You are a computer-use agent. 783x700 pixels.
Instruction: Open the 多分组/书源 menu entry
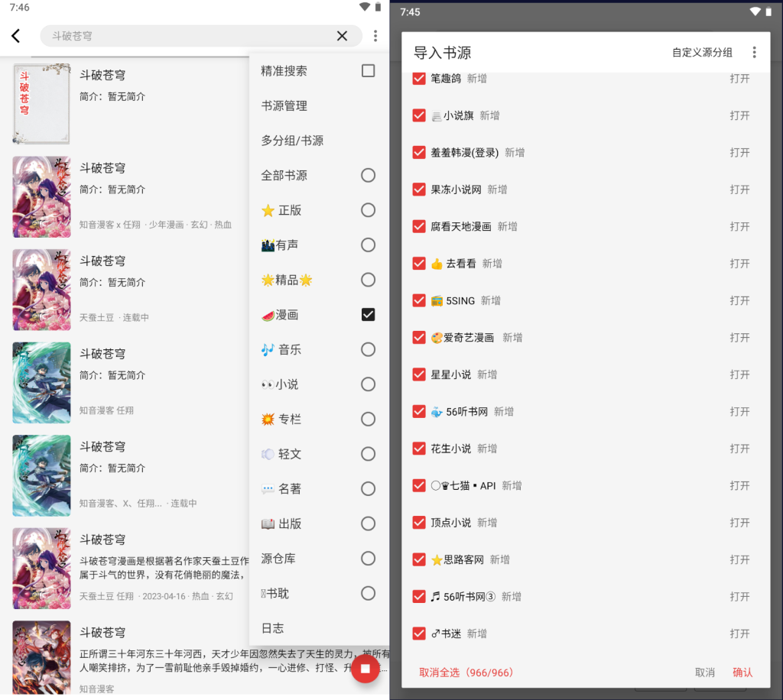(x=292, y=141)
